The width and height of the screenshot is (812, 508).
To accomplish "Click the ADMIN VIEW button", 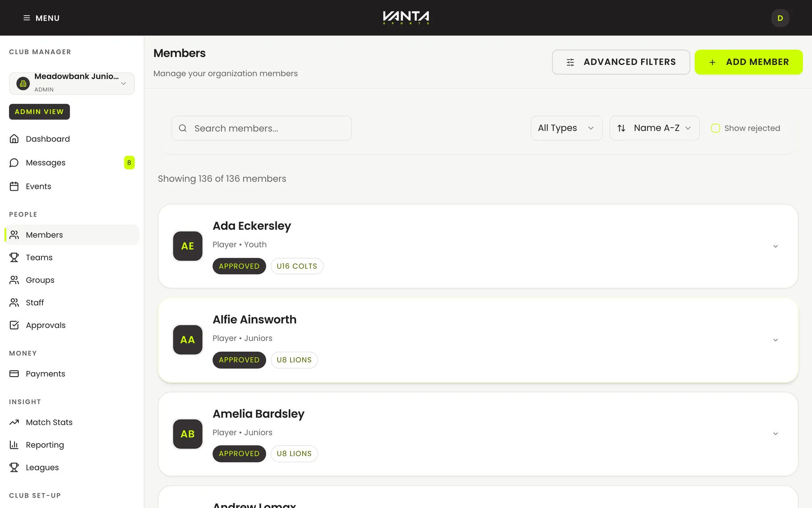I will 39,112.
